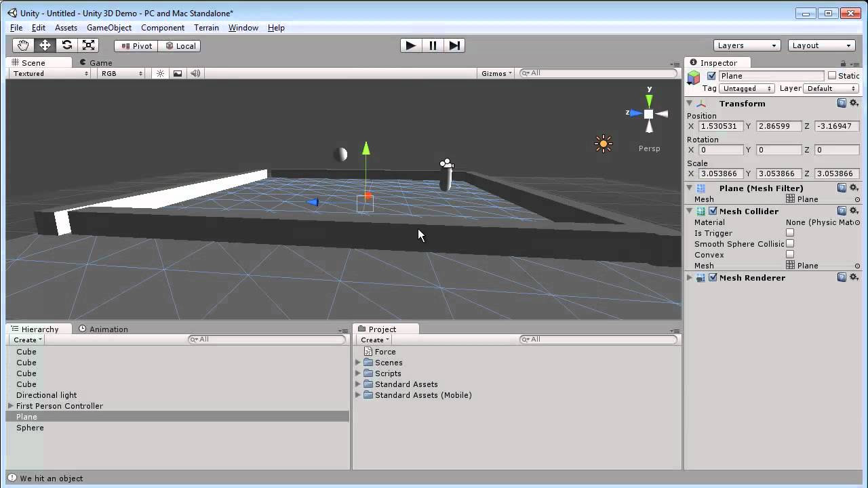This screenshot has height=488, width=868.
Task: Open object picker for Mesh Collider mesh
Action: [857, 266]
